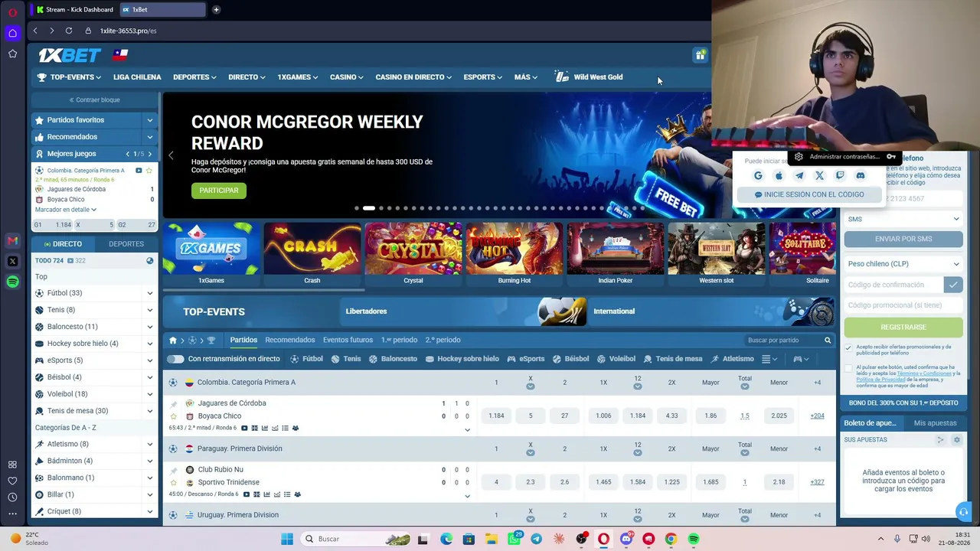Click INICIE SESIÓN CON EL CODIGO

(809, 194)
